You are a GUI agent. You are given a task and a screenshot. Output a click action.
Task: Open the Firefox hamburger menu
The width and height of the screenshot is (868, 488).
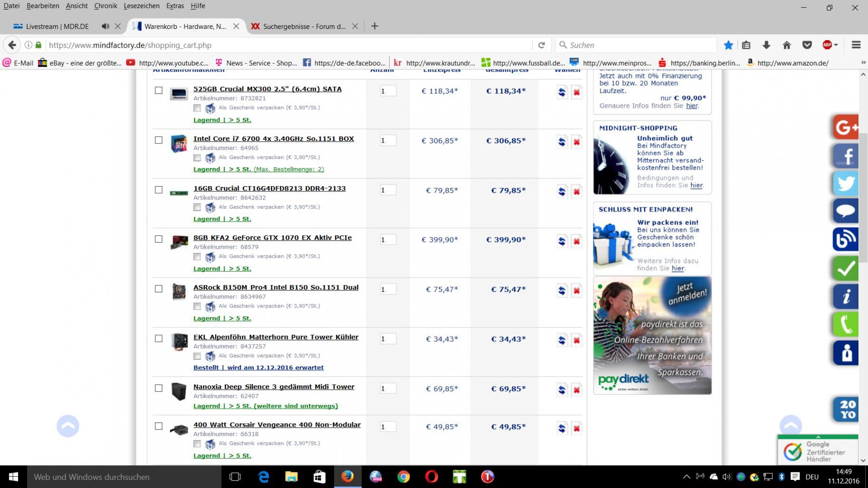coord(856,45)
